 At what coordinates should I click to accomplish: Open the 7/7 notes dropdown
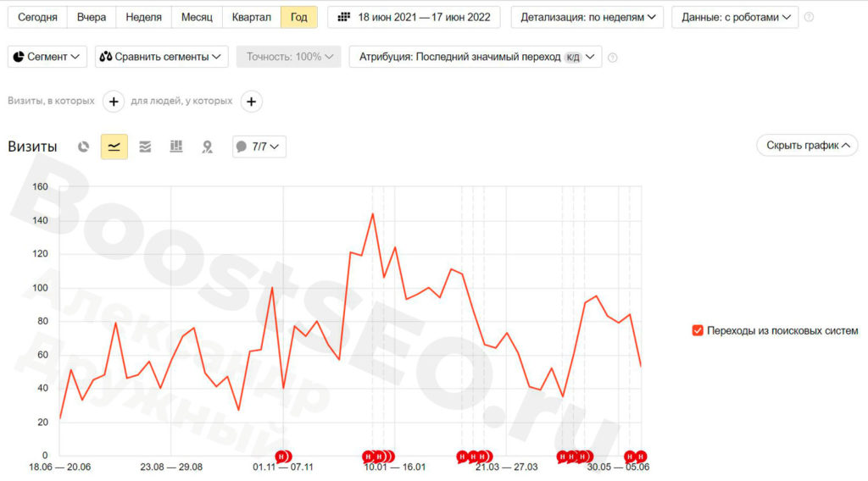(259, 147)
